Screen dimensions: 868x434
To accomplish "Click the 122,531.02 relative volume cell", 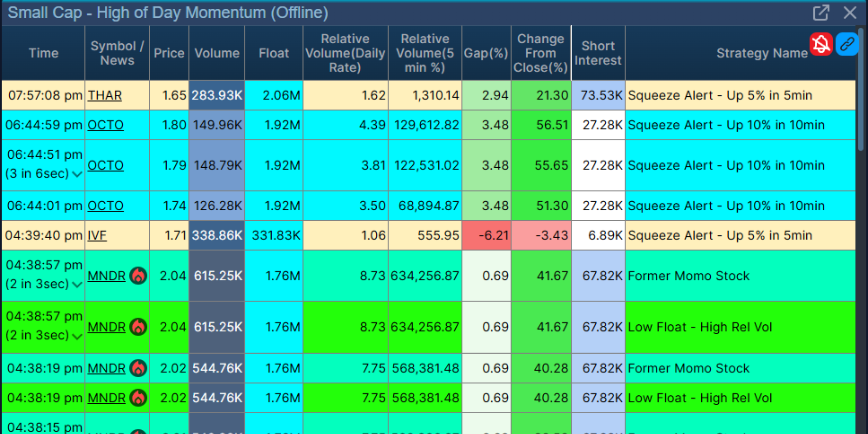I will click(425, 165).
